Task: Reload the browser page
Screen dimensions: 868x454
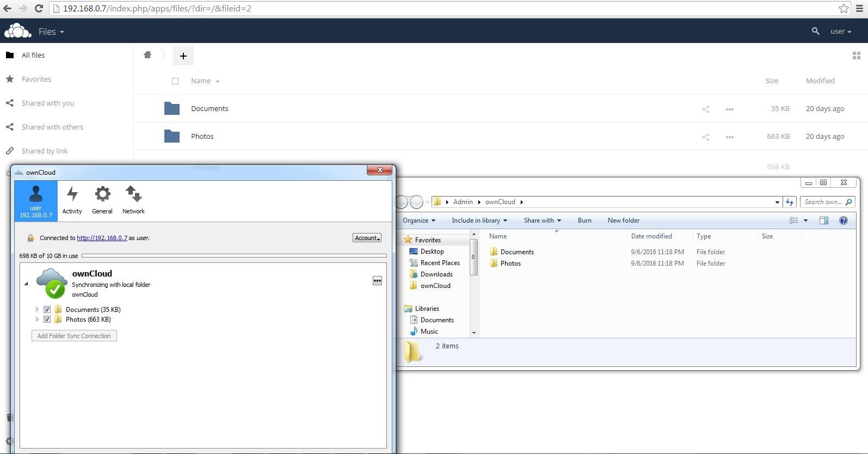Action: (39, 8)
